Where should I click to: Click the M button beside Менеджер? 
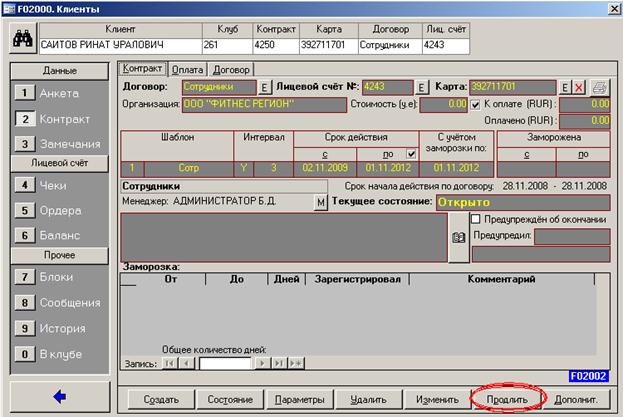coord(321,203)
